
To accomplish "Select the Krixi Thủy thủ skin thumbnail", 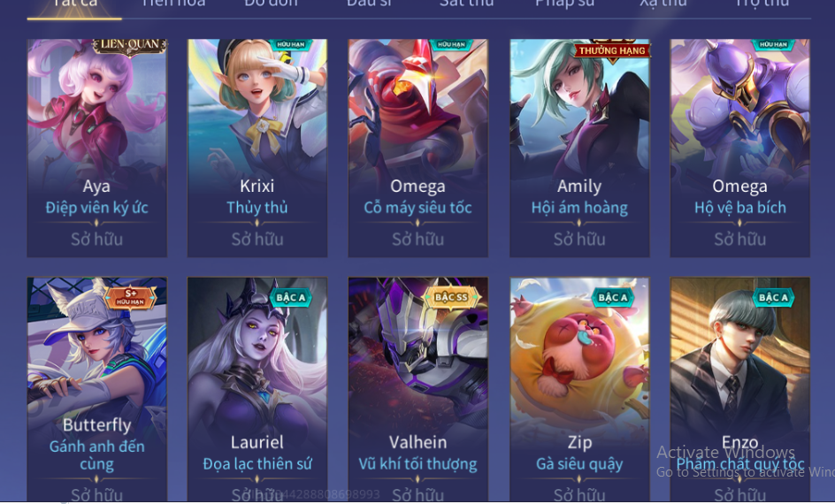I will 257,148.
